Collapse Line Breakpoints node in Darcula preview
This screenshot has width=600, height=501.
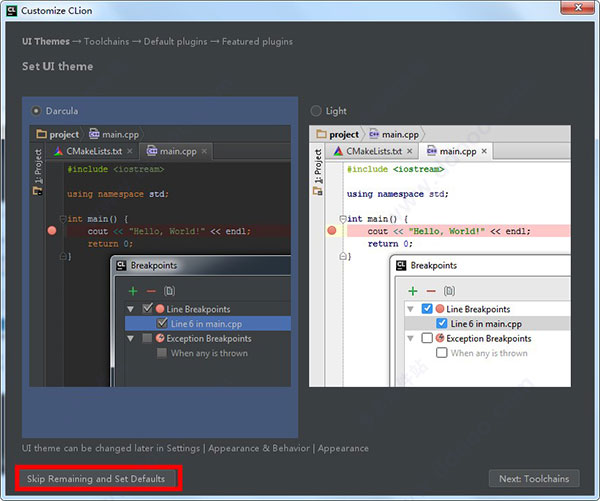[130, 309]
